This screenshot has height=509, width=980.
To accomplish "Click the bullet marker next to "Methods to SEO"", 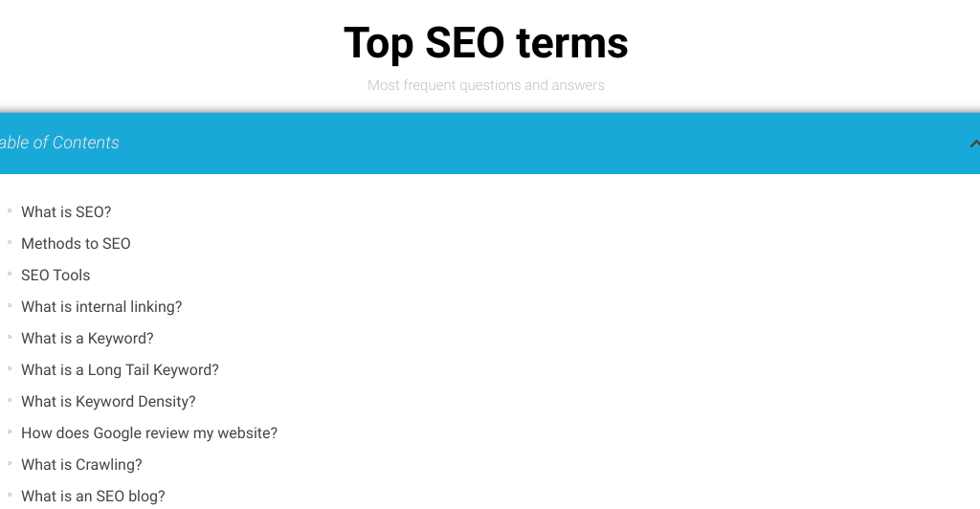I will 10,243.
